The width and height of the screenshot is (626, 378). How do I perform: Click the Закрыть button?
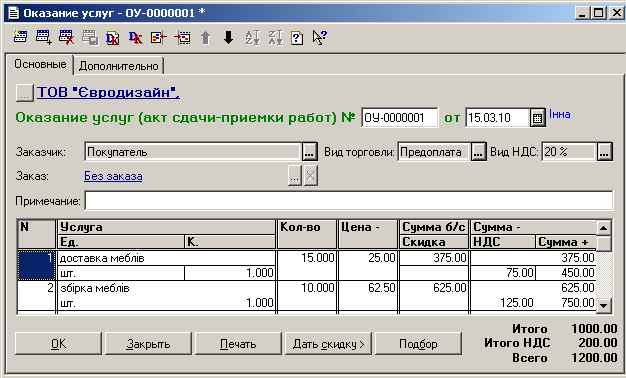click(x=148, y=344)
